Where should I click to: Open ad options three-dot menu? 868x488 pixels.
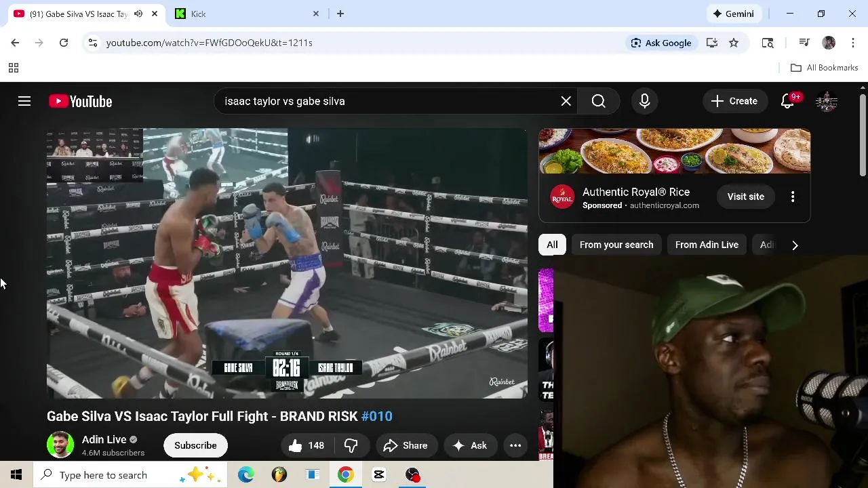pos(793,197)
